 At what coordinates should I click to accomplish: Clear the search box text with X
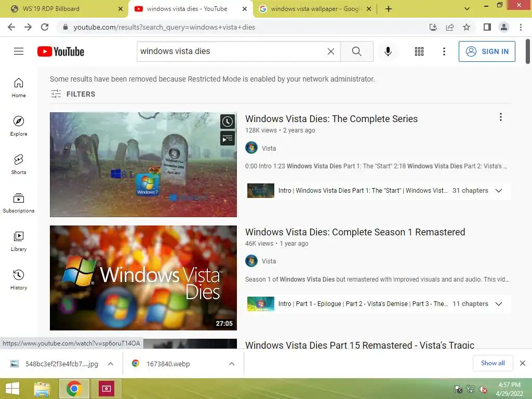point(331,51)
